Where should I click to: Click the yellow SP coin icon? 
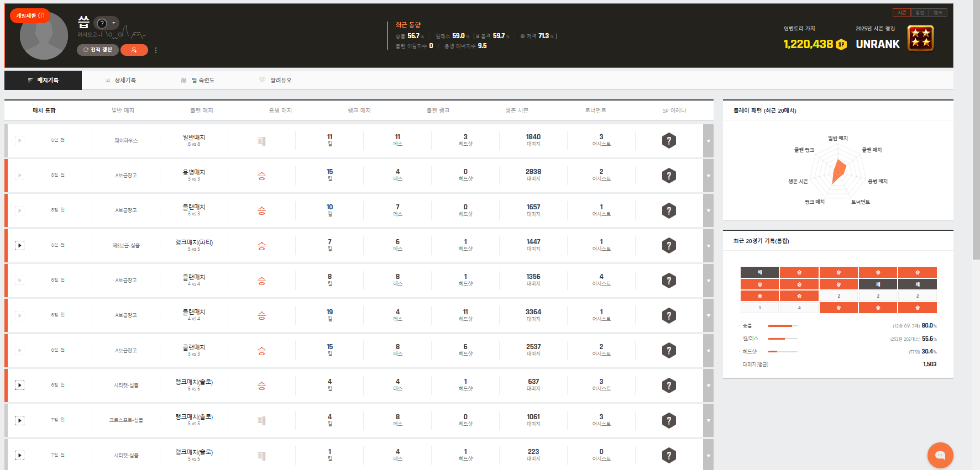[x=841, y=45]
